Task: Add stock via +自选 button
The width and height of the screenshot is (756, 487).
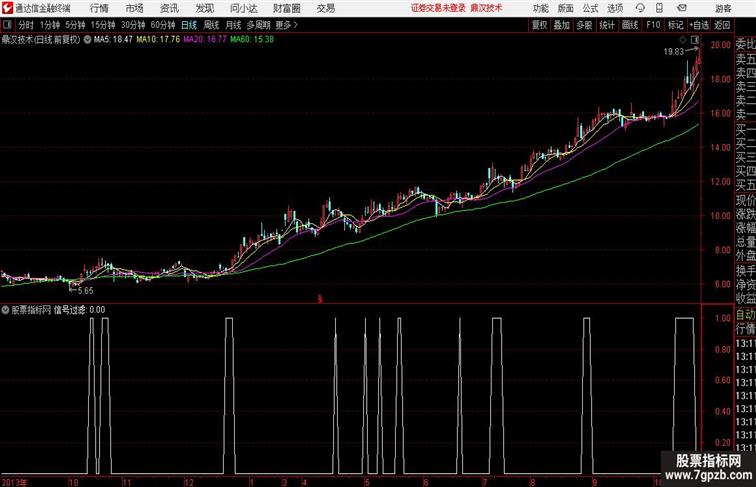Action: (x=699, y=25)
